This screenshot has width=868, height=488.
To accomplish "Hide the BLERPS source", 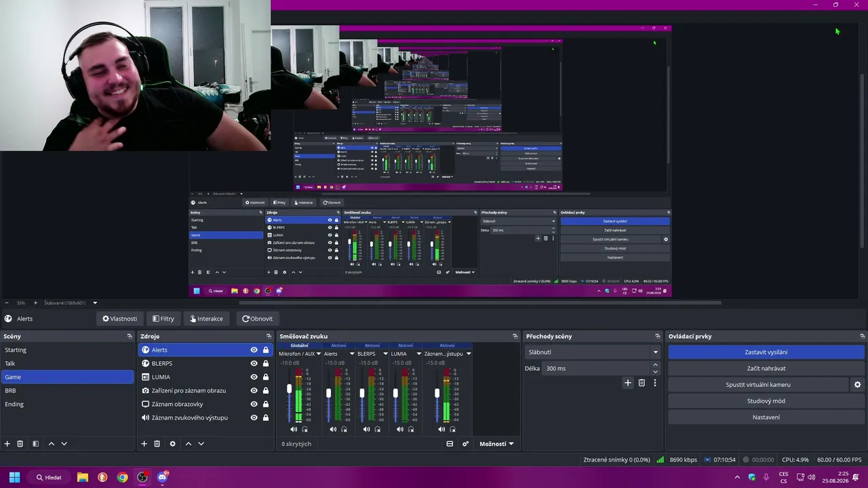I will tap(254, 363).
